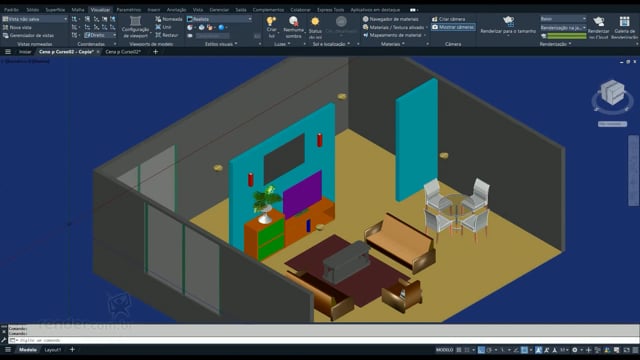Open the Renderização na janela dropdown
640x360 pixels.
tap(563, 27)
